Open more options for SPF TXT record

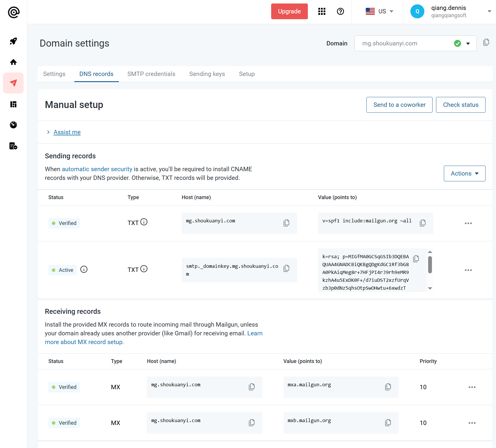tap(468, 223)
